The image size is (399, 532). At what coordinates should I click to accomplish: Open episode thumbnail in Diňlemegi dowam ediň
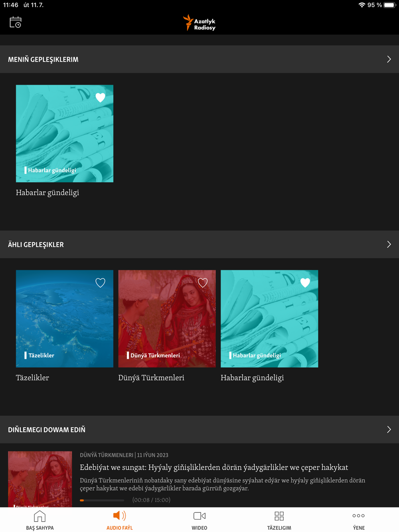click(x=40, y=479)
